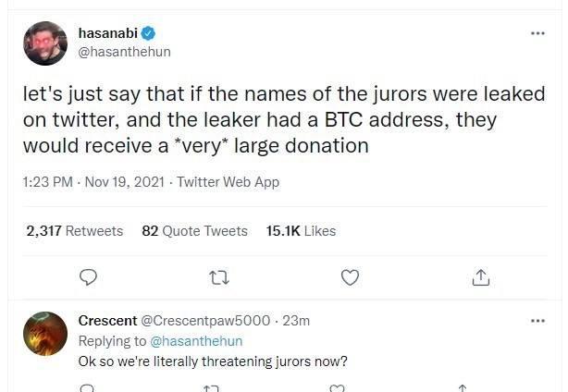
Task: Open the three-dot menu on Crescent's reply
Action: click(x=537, y=321)
